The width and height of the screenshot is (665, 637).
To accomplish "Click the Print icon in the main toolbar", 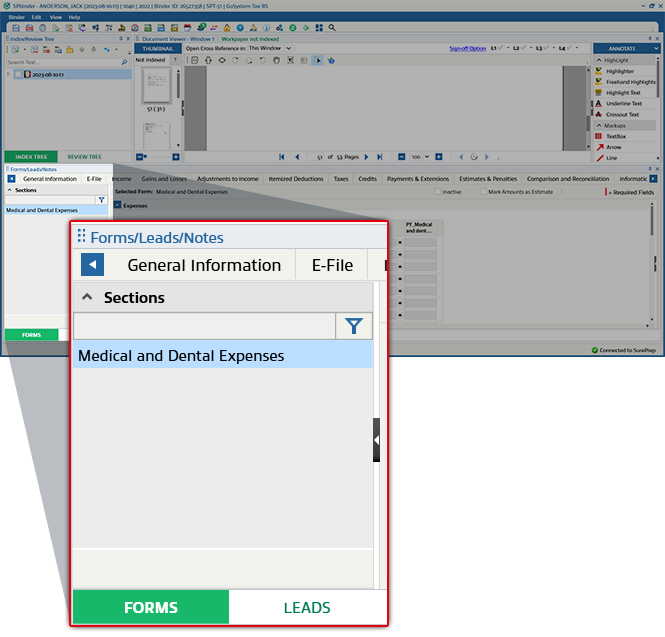I will (43, 28).
